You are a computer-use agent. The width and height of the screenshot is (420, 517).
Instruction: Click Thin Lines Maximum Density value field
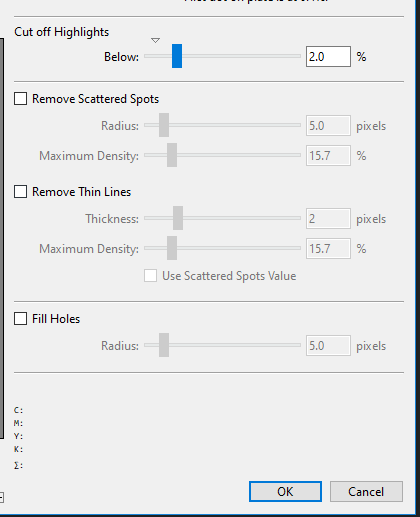click(x=328, y=249)
